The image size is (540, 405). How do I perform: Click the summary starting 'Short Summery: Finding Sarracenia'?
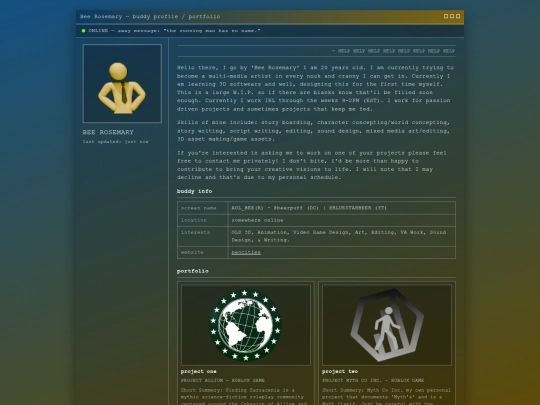pyautogui.click(x=244, y=396)
